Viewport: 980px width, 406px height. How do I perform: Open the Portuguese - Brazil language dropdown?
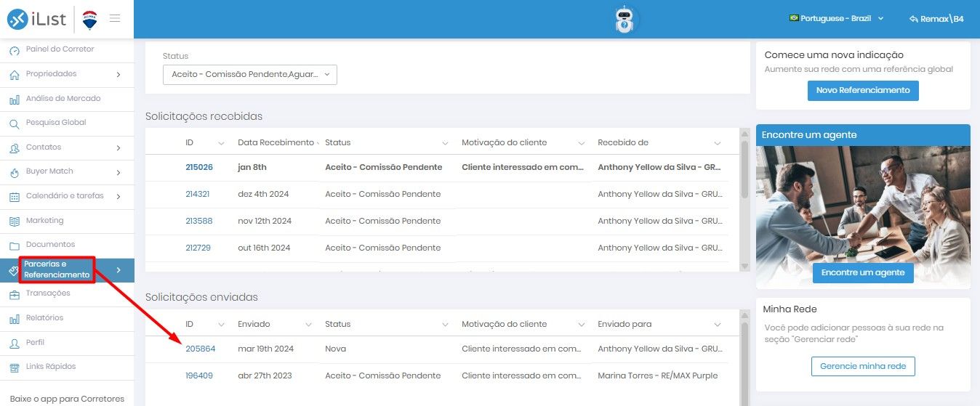(837, 18)
